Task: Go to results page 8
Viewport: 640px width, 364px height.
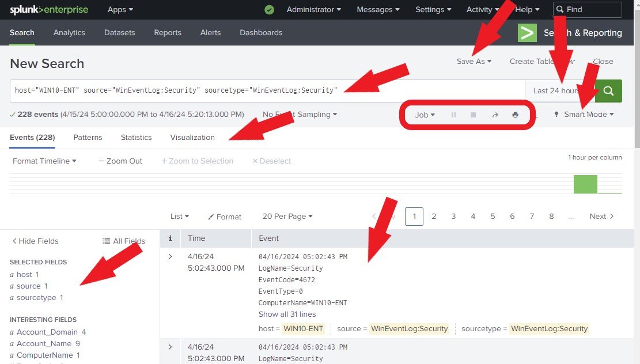Action: coord(551,217)
